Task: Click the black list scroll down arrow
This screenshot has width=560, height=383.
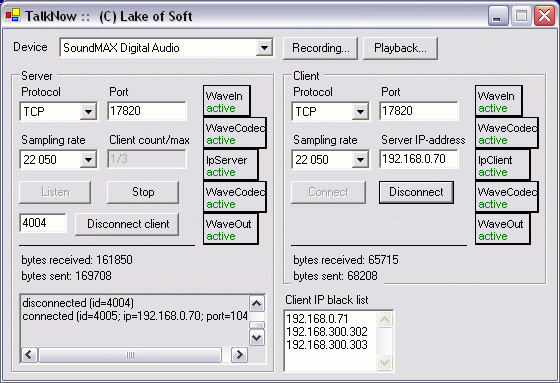Action: coord(384,363)
